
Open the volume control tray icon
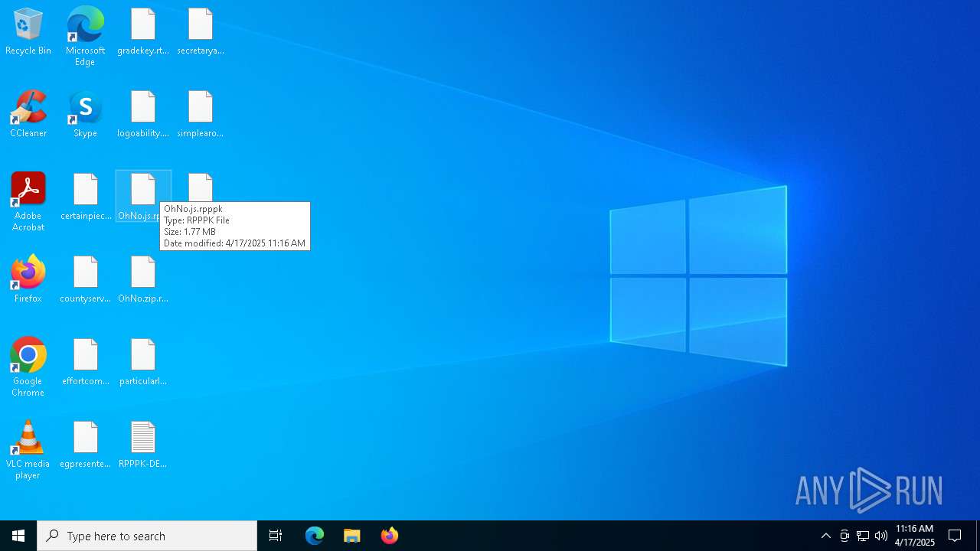point(881,536)
